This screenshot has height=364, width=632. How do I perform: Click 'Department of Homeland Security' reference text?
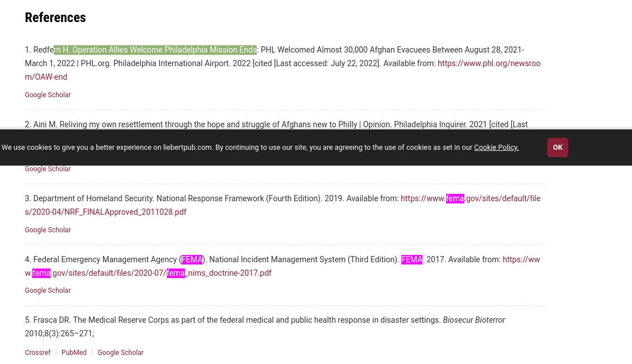(x=93, y=198)
